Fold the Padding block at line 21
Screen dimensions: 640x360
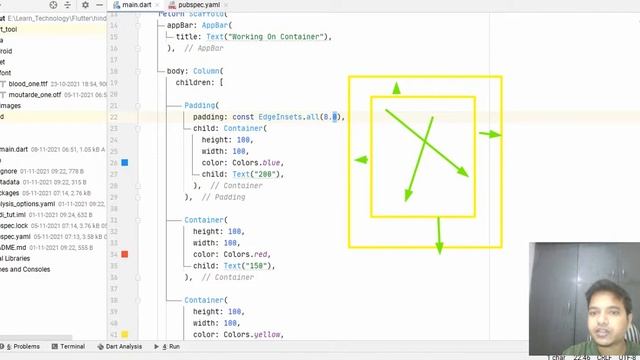click(138, 105)
